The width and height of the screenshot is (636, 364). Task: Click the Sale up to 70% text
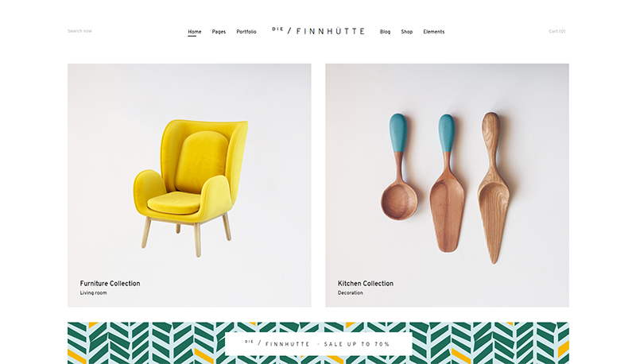[356, 344]
